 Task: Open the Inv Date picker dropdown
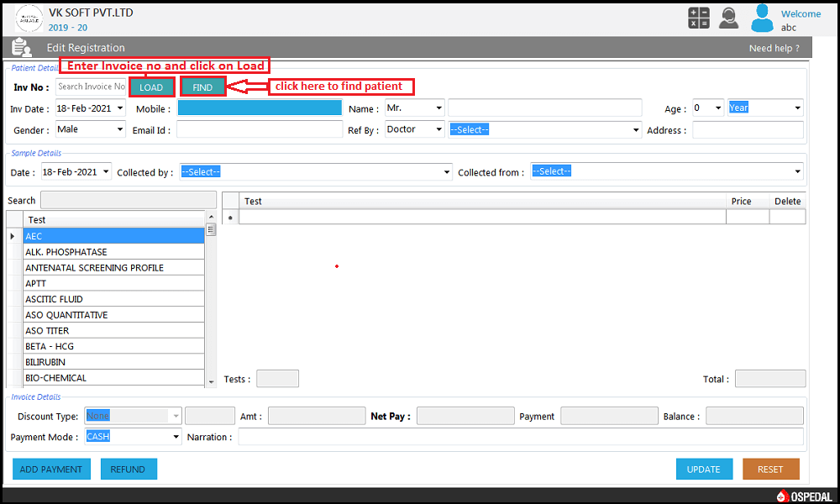pos(120,108)
